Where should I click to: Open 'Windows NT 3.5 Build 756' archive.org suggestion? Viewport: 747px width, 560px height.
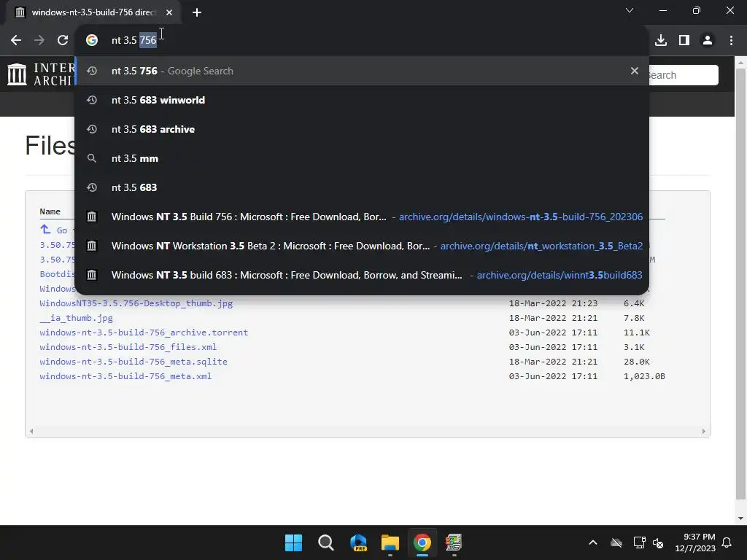362,217
